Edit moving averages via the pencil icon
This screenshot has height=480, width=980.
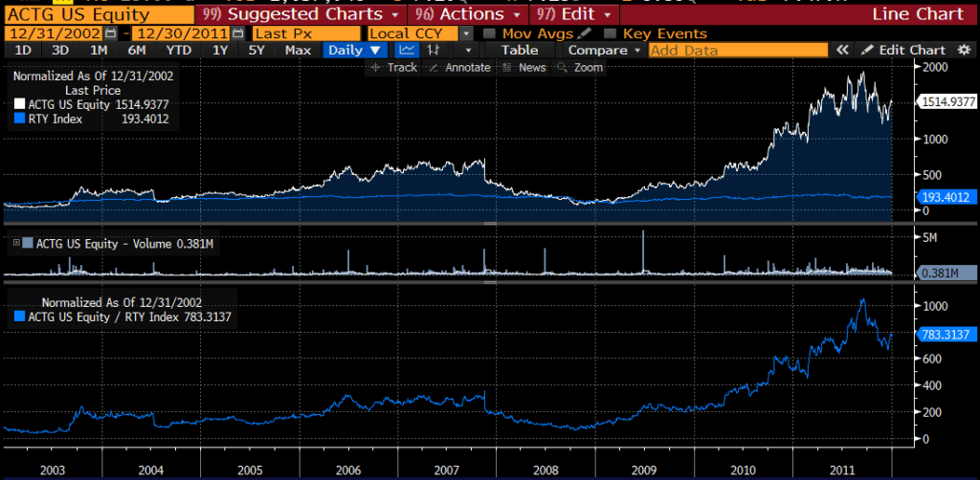tap(585, 33)
